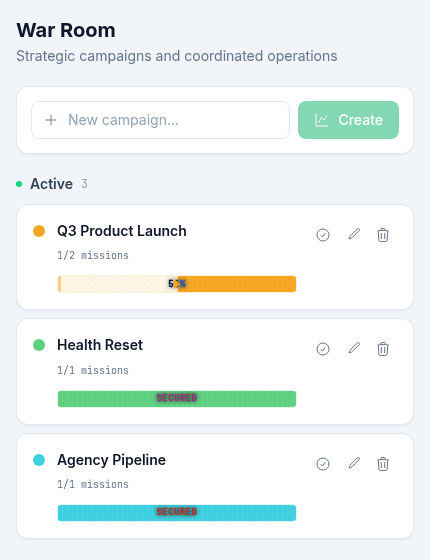Select the green Health Reset color dot
Image resolution: width=430 pixels, height=560 pixels.
coord(39,345)
